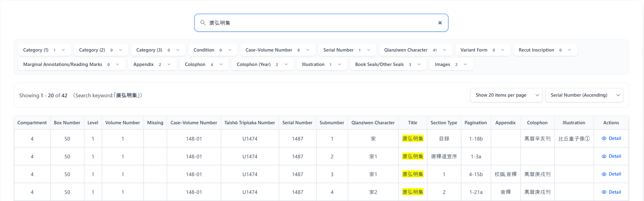Focus the search input containing 廣弘明集
The width and height of the screenshot is (644, 201).
tap(321, 23)
